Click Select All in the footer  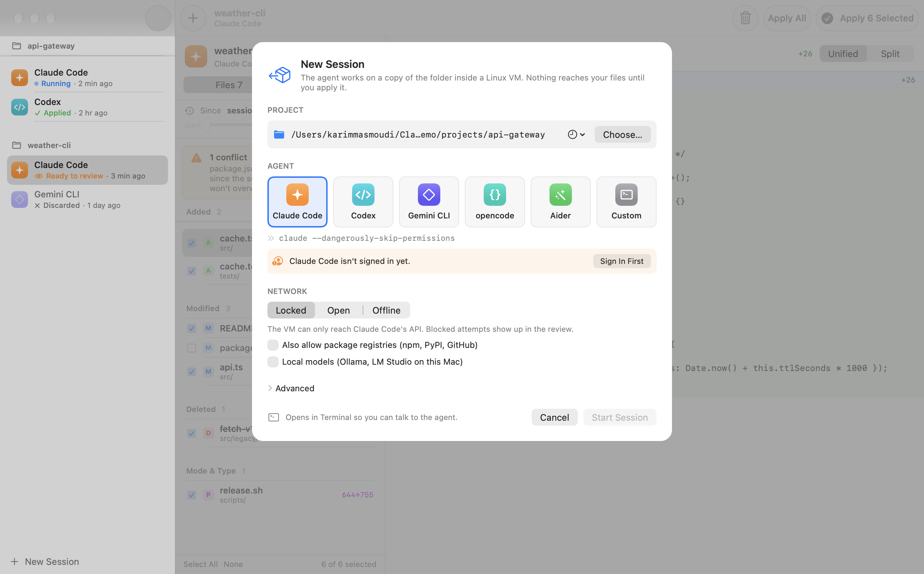point(201,564)
